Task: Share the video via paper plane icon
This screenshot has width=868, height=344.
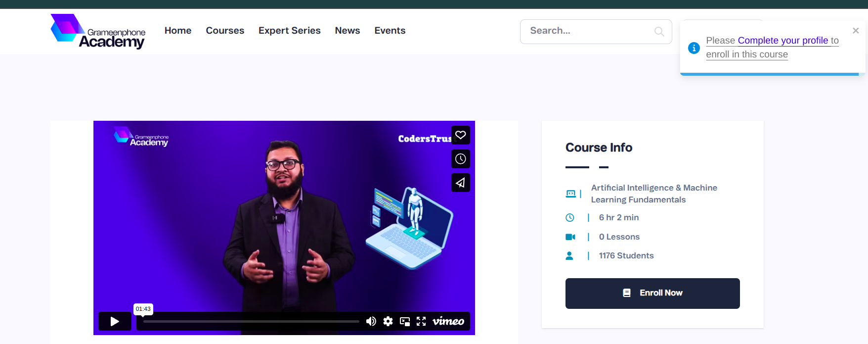Action: click(461, 183)
